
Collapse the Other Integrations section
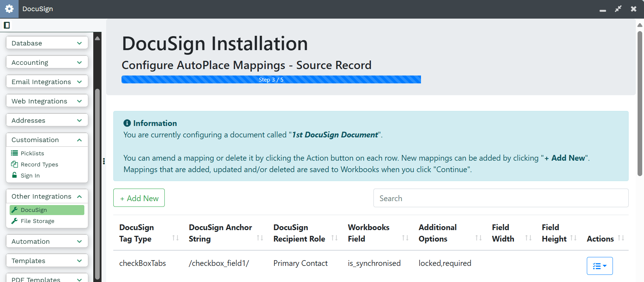(x=47, y=196)
